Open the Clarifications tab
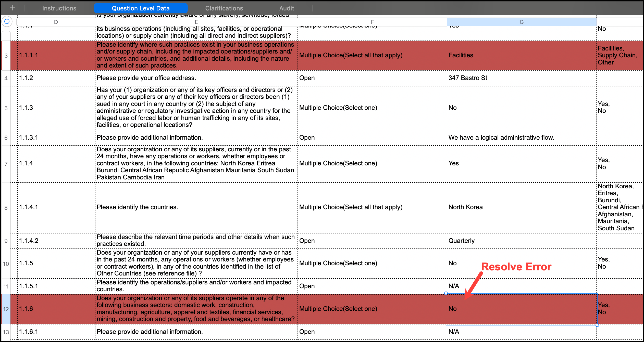The width and height of the screenshot is (644, 342). click(224, 8)
